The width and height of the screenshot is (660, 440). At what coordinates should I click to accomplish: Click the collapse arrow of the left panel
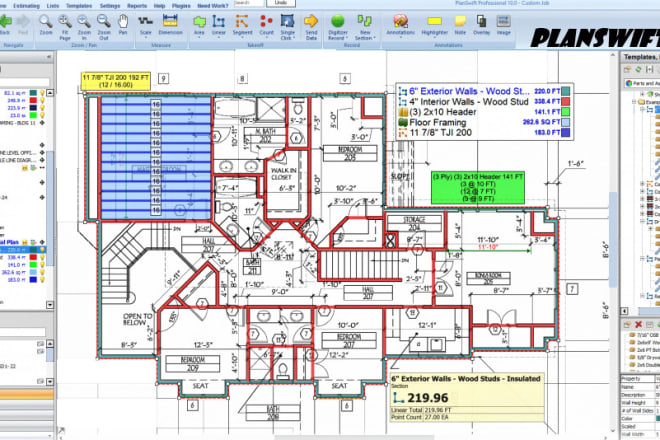click(49, 56)
